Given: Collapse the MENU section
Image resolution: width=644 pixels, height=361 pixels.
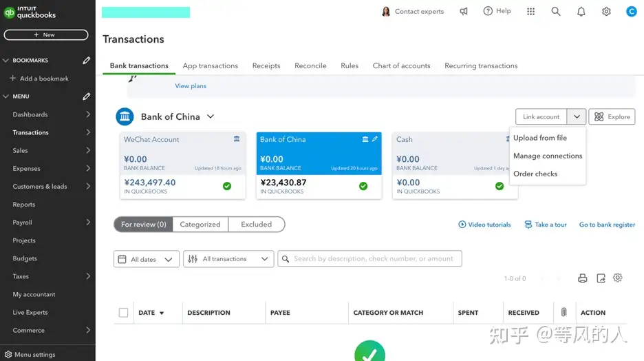Looking at the screenshot, I should pyautogui.click(x=6, y=96).
